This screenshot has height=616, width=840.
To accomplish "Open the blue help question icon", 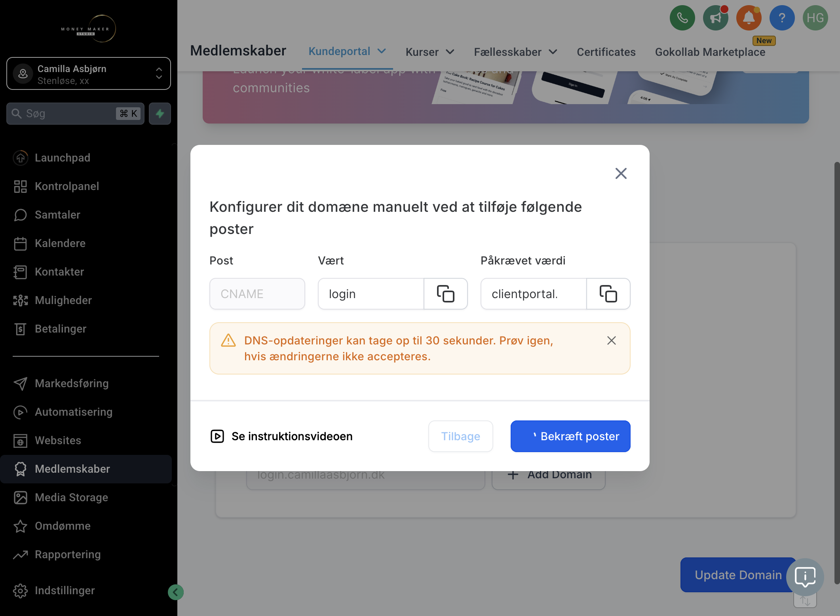I will click(x=782, y=18).
